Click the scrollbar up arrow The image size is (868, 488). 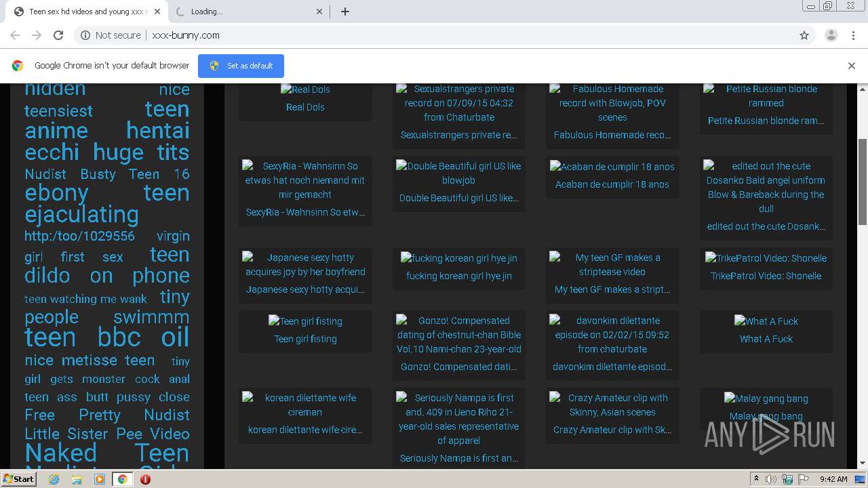[863, 89]
